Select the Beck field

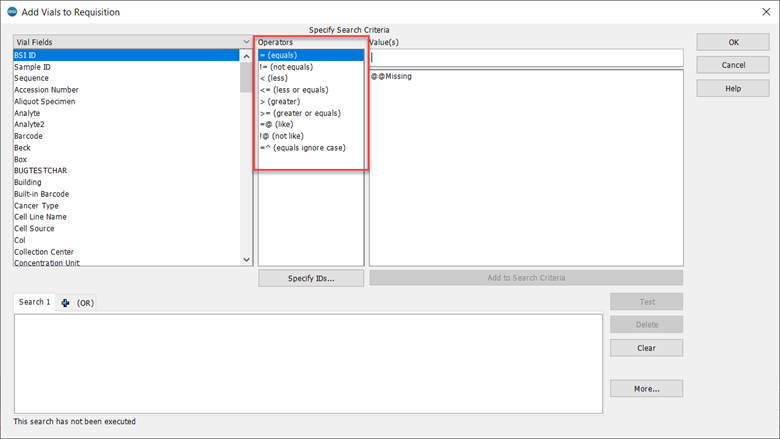(x=126, y=148)
